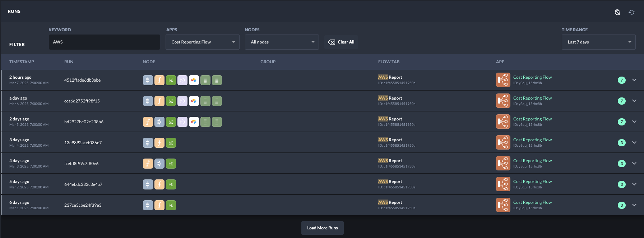This screenshot has height=238, width=644.
Task: Click the blue arrow node in run fcefd8f99c7f80e6
Action: (x=159, y=164)
